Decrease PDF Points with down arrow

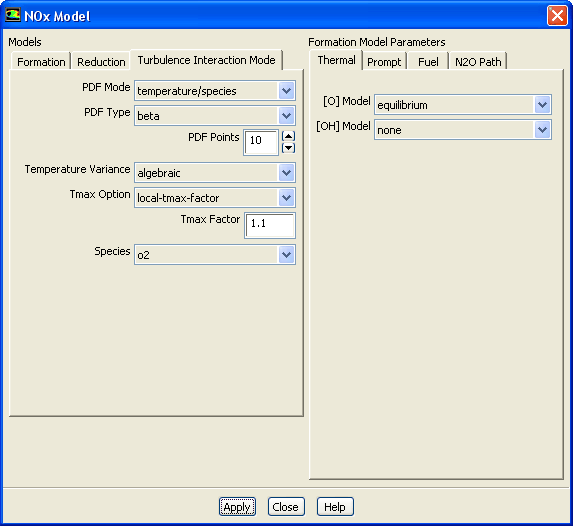(x=288, y=148)
